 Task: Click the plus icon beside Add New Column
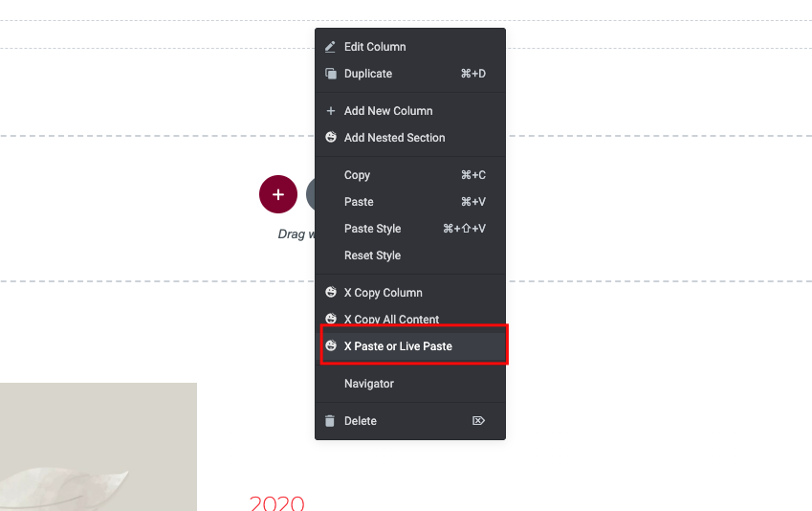coord(330,111)
